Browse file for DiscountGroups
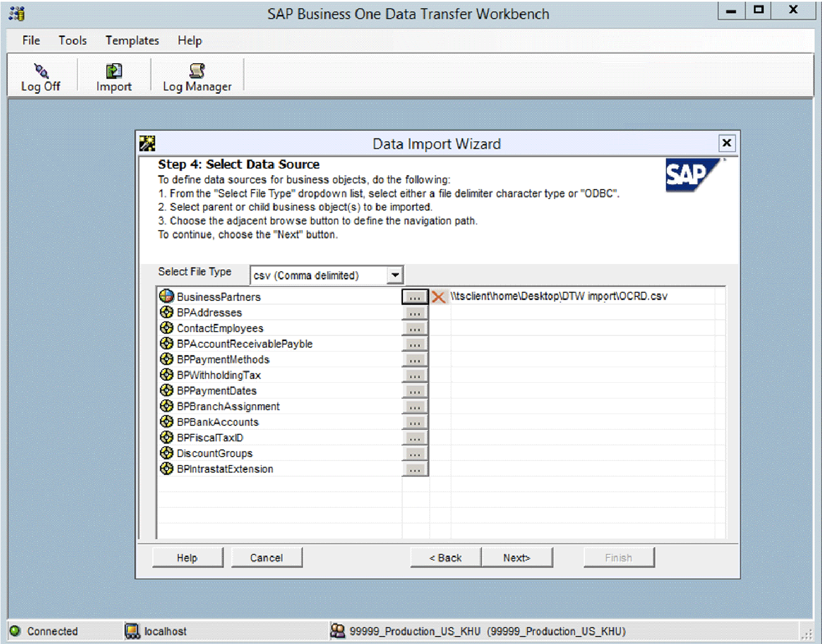 tap(415, 453)
